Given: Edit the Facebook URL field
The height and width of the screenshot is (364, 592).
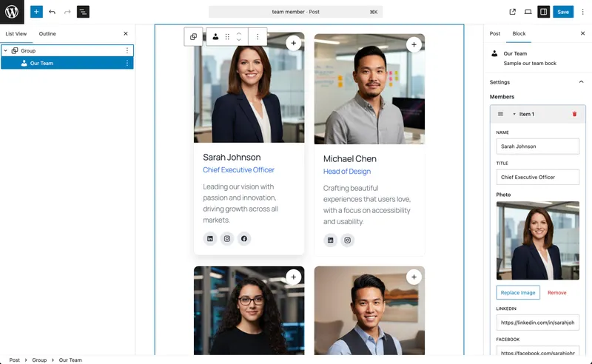Looking at the screenshot, I should coord(538,351).
